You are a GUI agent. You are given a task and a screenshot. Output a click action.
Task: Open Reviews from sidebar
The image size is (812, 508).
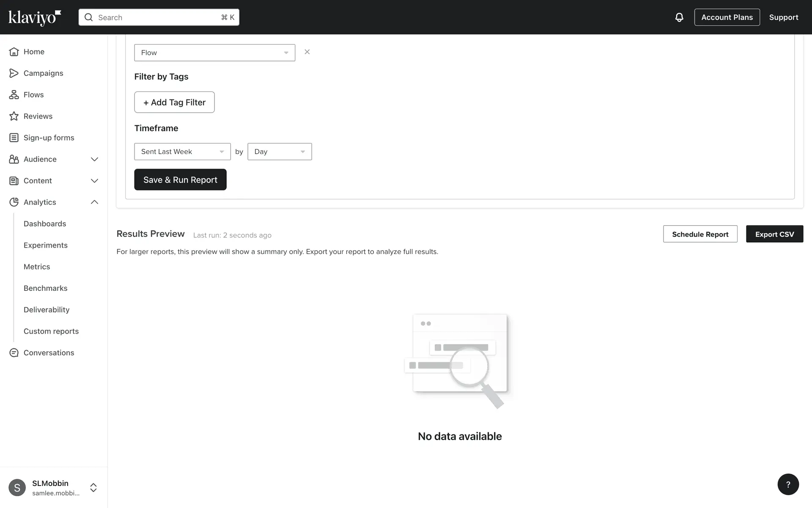38,116
